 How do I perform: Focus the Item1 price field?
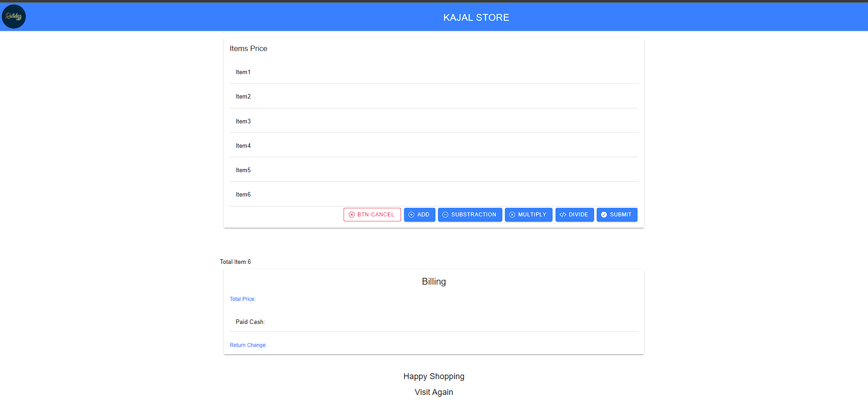click(434, 72)
